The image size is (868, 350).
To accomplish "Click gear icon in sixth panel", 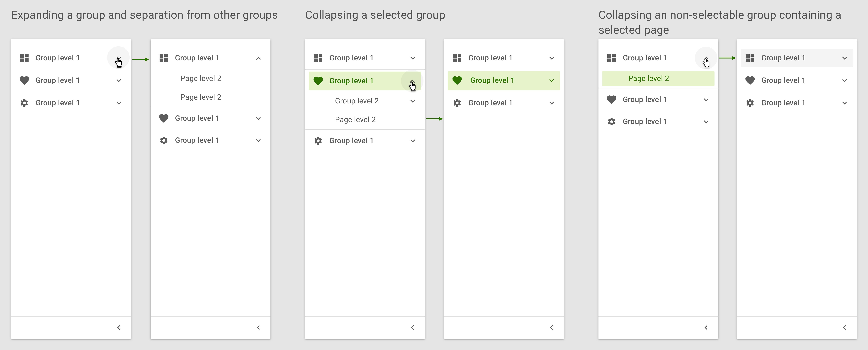I will tap(750, 103).
